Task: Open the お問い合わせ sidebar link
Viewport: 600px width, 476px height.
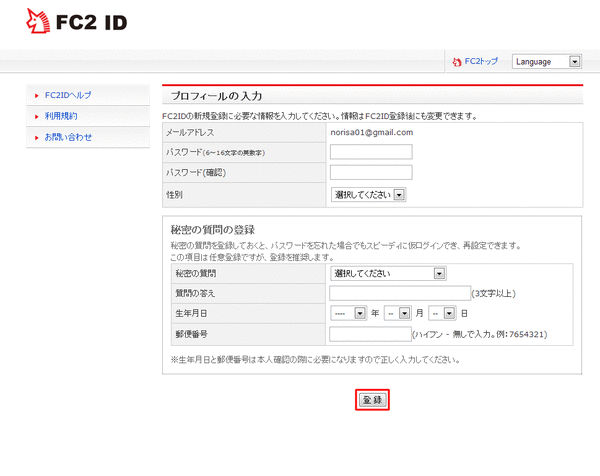Action: [x=68, y=137]
